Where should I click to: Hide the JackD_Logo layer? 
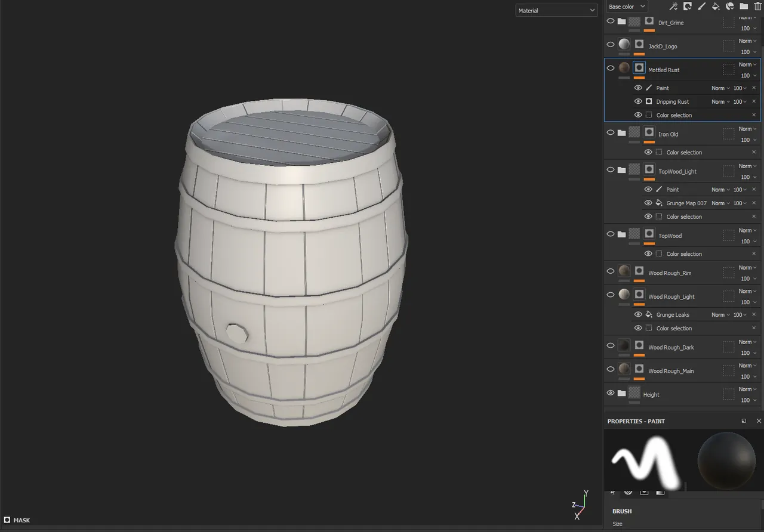pyautogui.click(x=611, y=44)
